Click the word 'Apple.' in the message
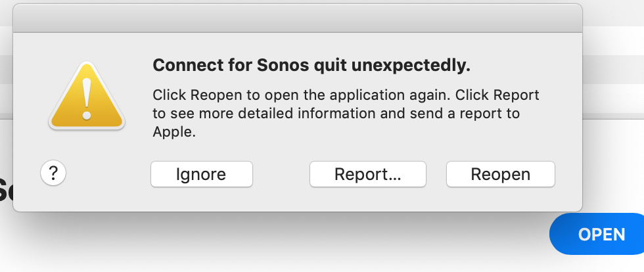This screenshot has width=644, height=272. click(174, 131)
